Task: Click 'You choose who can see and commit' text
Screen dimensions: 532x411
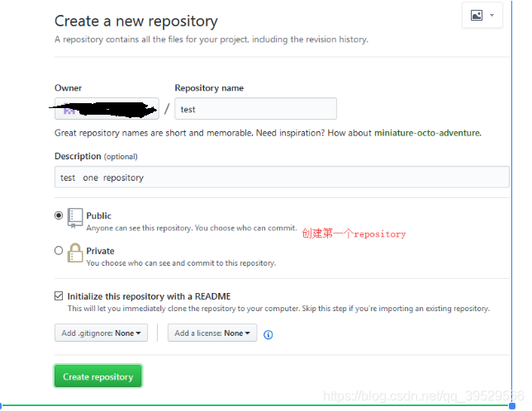Action: click(181, 263)
